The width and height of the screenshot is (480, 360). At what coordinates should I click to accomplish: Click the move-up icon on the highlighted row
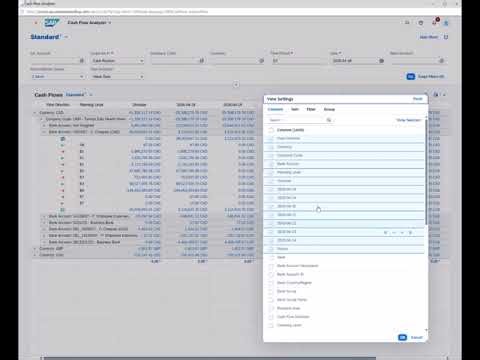tap(394, 232)
